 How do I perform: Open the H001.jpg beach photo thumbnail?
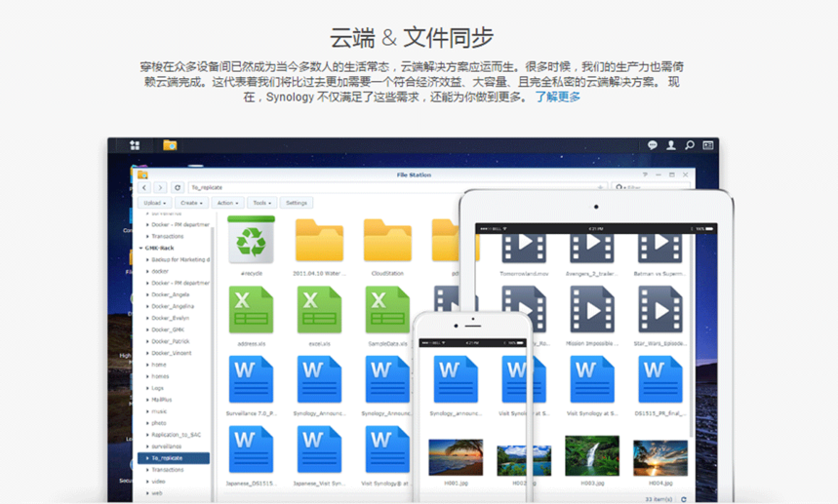click(456, 456)
